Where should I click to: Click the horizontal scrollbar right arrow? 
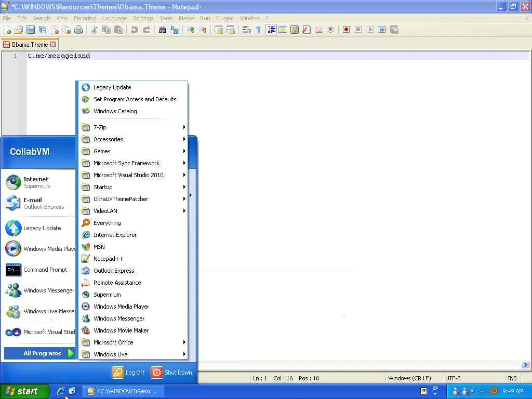[x=525, y=365]
